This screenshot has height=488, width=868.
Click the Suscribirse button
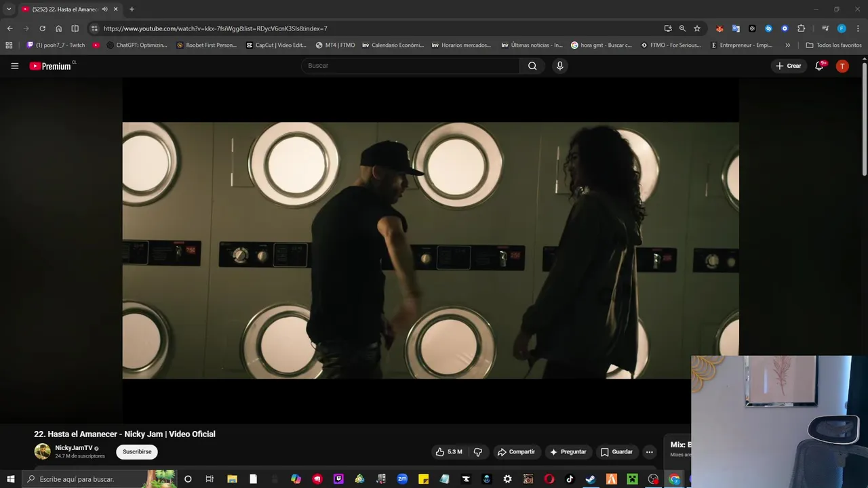point(137,452)
